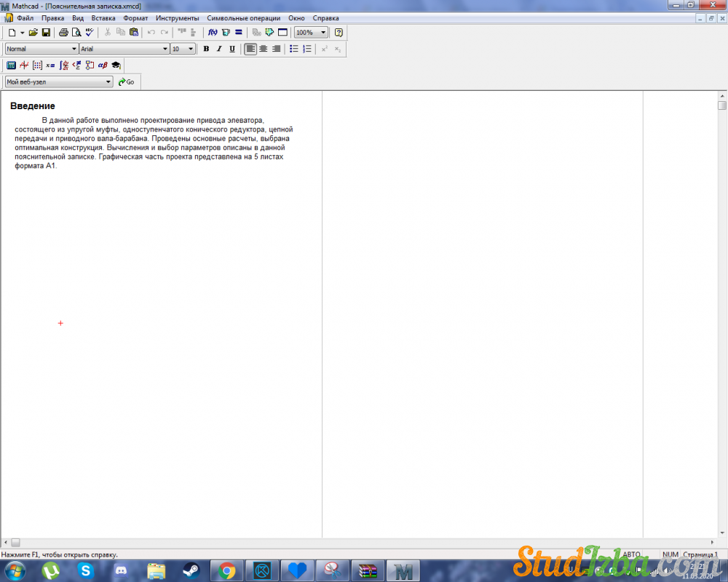
Task: Click the horizontal scrollbar thumb
Action: click(x=15, y=543)
